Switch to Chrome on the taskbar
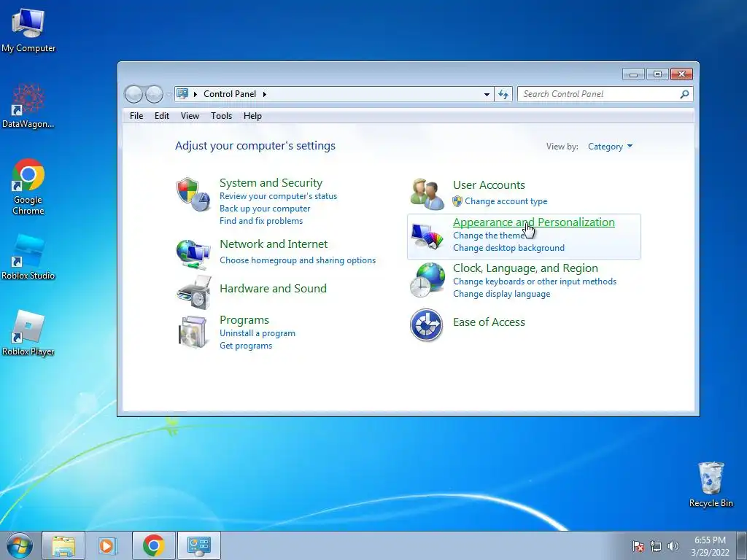The width and height of the screenshot is (747, 560). pos(153,545)
